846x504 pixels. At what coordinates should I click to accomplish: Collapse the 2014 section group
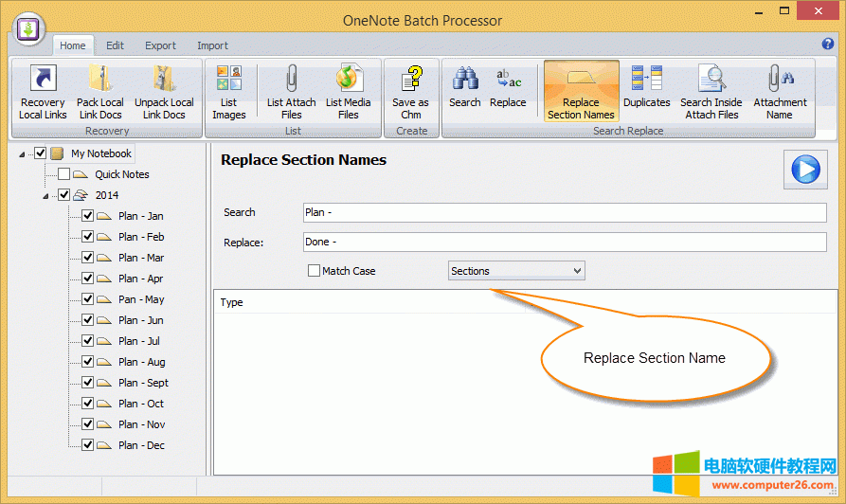pyautogui.click(x=45, y=196)
